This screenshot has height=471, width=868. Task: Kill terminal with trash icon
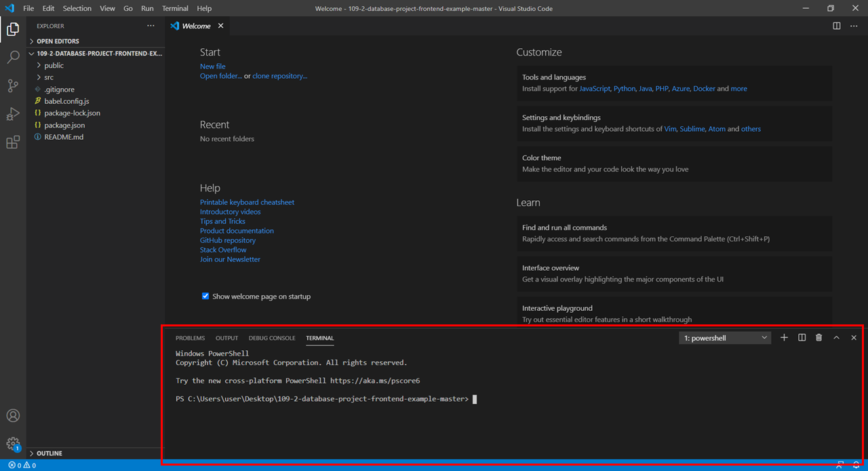tap(818, 337)
